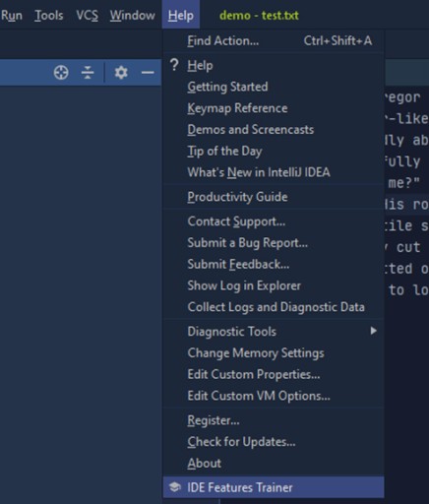Click the collapse all icon in project panel

coord(88,73)
